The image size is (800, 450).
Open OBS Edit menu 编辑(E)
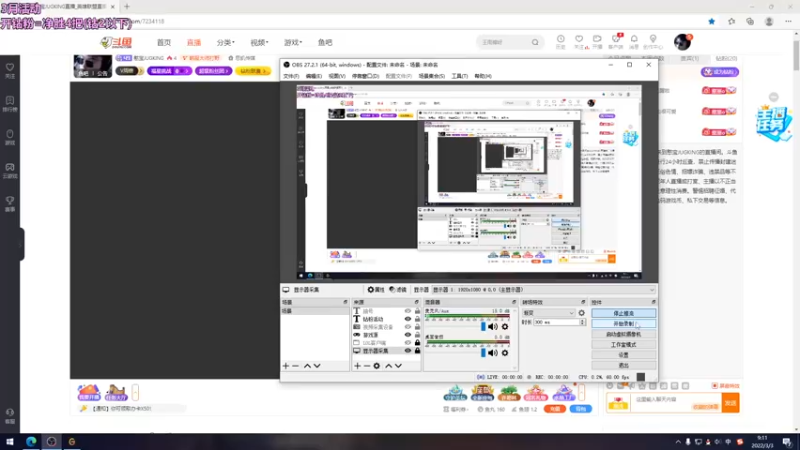click(x=313, y=76)
